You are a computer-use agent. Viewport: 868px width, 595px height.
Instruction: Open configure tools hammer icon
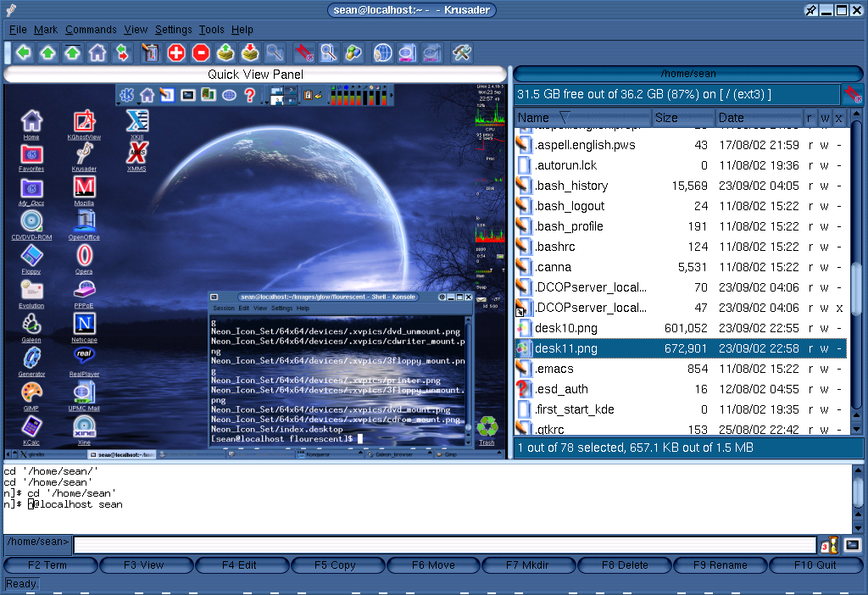461,53
